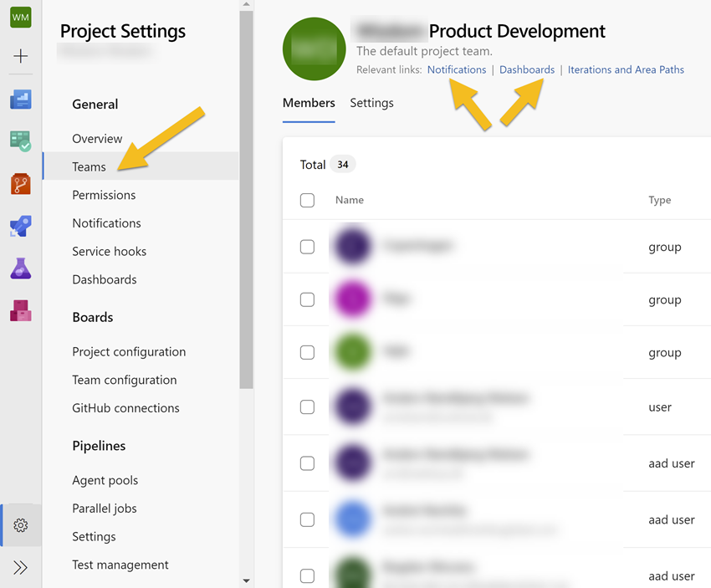Open Pipelines rocket icon

(x=21, y=226)
